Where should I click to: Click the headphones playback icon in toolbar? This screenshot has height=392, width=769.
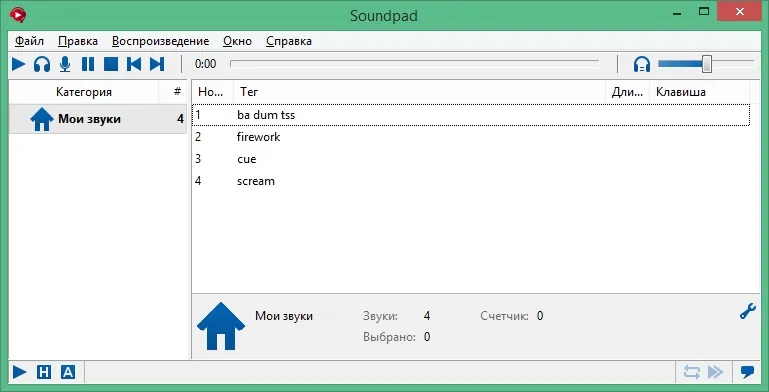(x=42, y=64)
